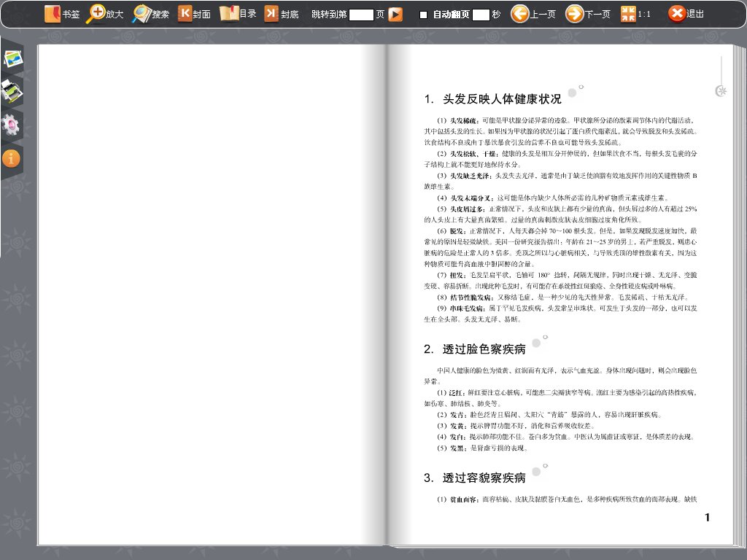
Task: Click the bold term 头发稀疏
Action: [x=464, y=120]
